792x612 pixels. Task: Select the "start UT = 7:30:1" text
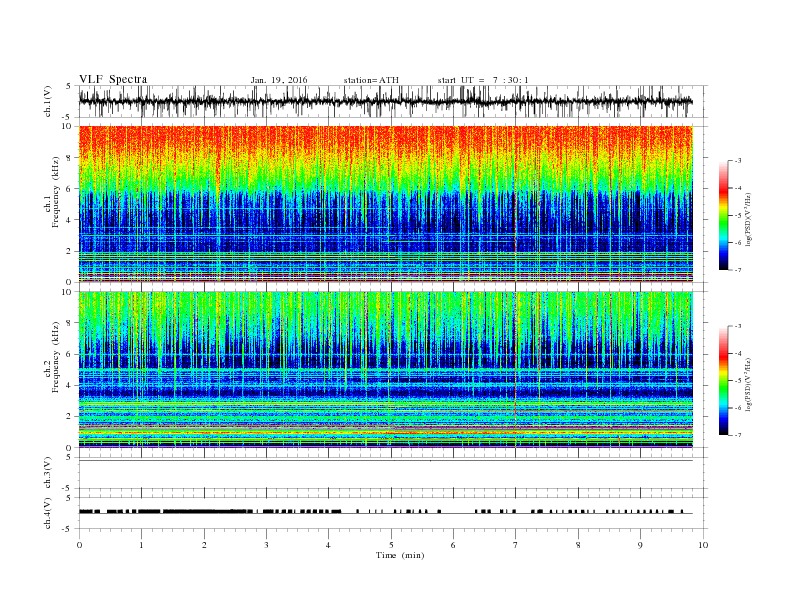click(x=483, y=80)
